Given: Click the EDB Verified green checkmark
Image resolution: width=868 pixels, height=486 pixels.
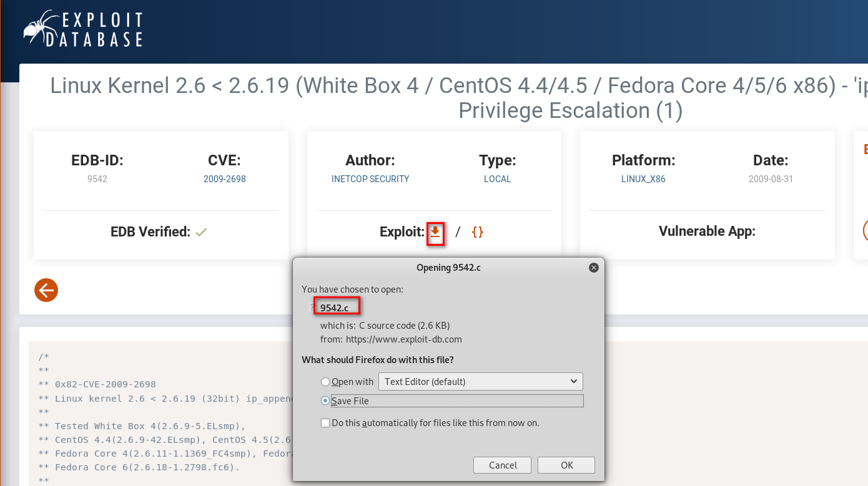Looking at the screenshot, I should pos(201,232).
